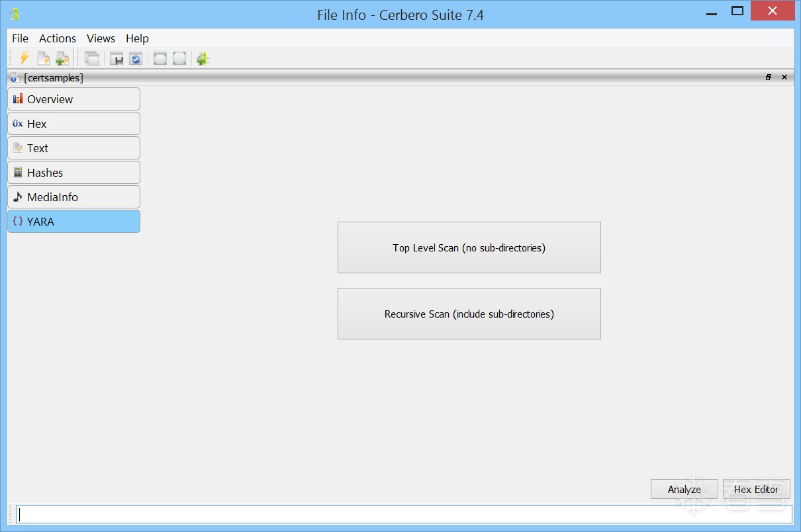The height and width of the screenshot is (532, 801).
Task: Open the Help menu
Action: [137, 38]
